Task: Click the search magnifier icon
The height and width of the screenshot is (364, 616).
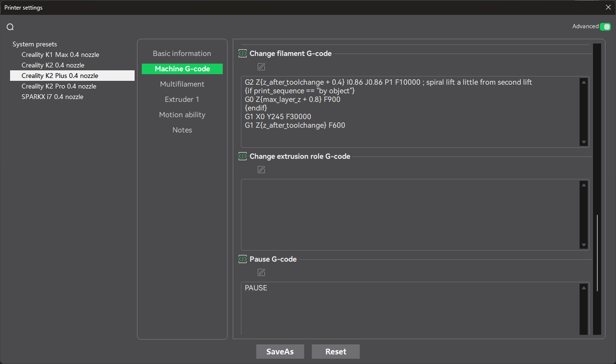Action: pyautogui.click(x=10, y=27)
